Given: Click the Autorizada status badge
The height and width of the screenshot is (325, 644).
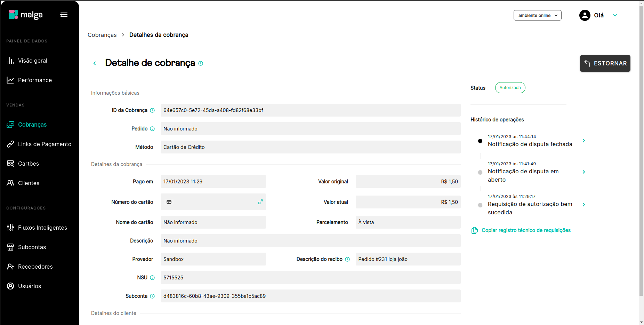Looking at the screenshot, I should coord(510,88).
